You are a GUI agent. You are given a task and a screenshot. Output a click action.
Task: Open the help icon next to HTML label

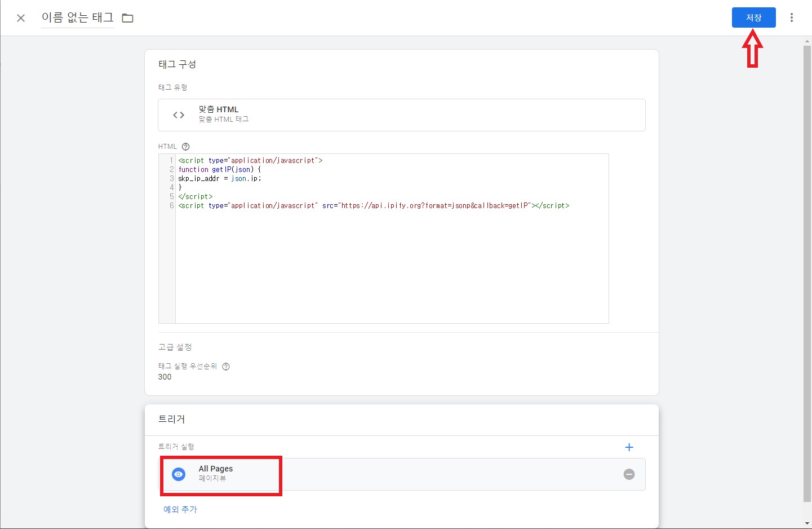tap(186, 147)
